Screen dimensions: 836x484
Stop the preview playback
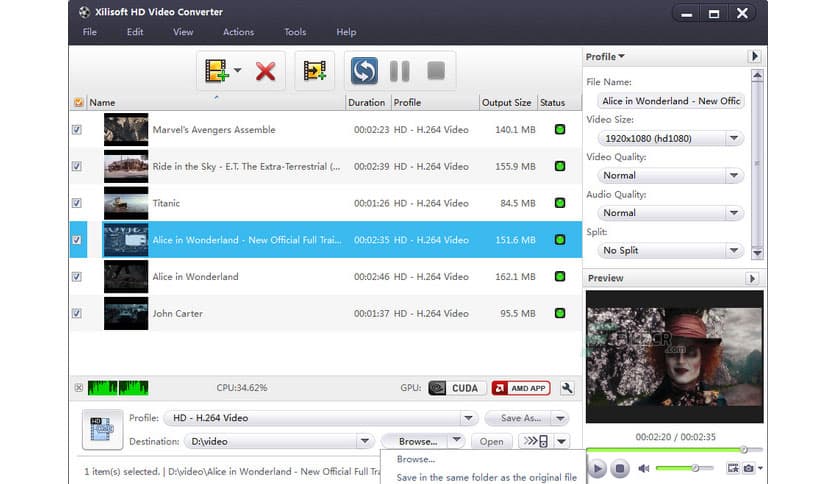point(620,469)
